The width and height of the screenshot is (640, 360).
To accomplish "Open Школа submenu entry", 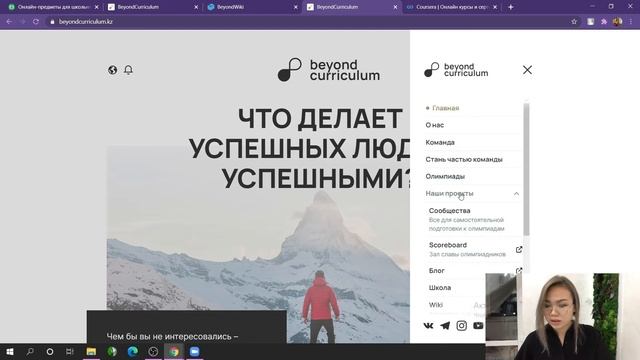I will pos(440,288).
